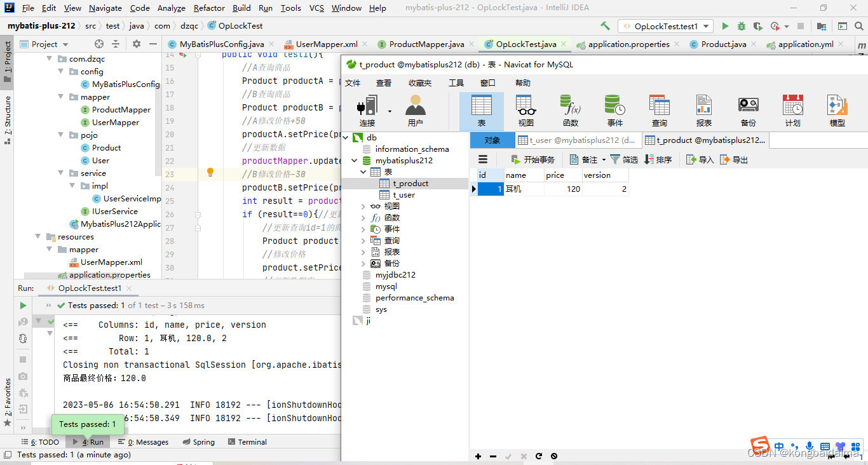868x465 pixels.
Task: Click the add record plus button at Navicat bottom
Action: coord(478,456)
